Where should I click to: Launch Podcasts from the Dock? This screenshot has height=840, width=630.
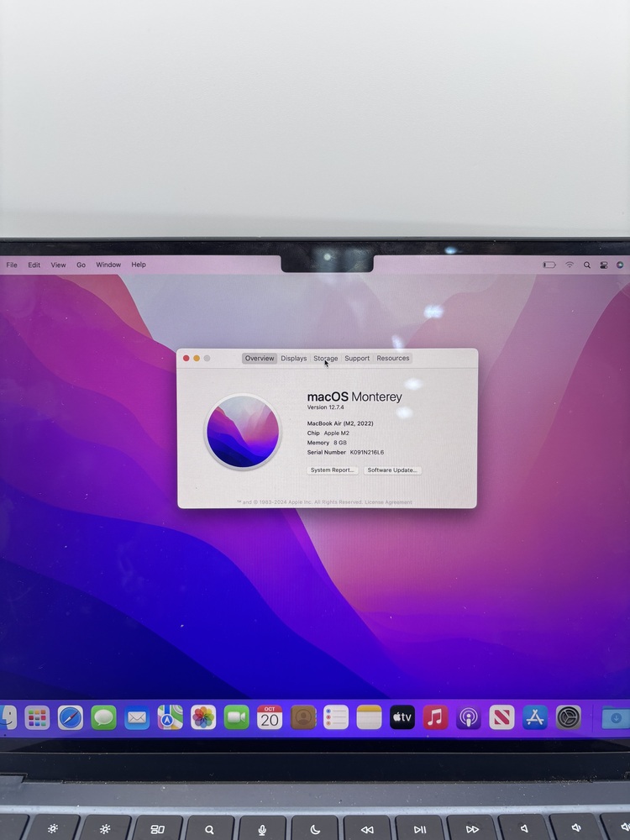(469, 717)
